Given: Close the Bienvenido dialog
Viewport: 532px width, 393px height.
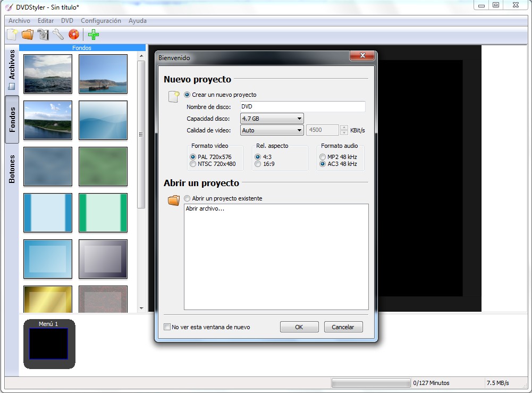Looking at the screenshot, I should 362,55.
